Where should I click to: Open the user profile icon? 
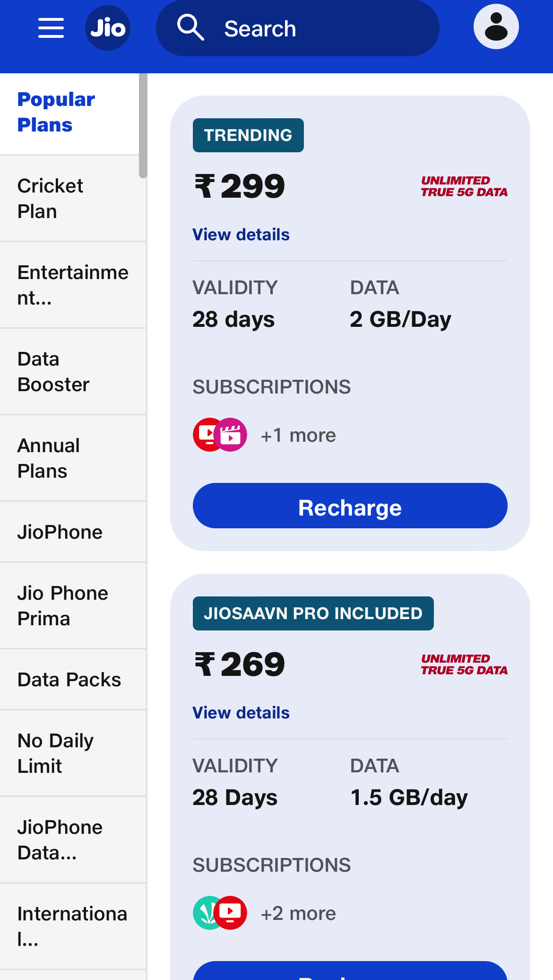coord(496,26)
